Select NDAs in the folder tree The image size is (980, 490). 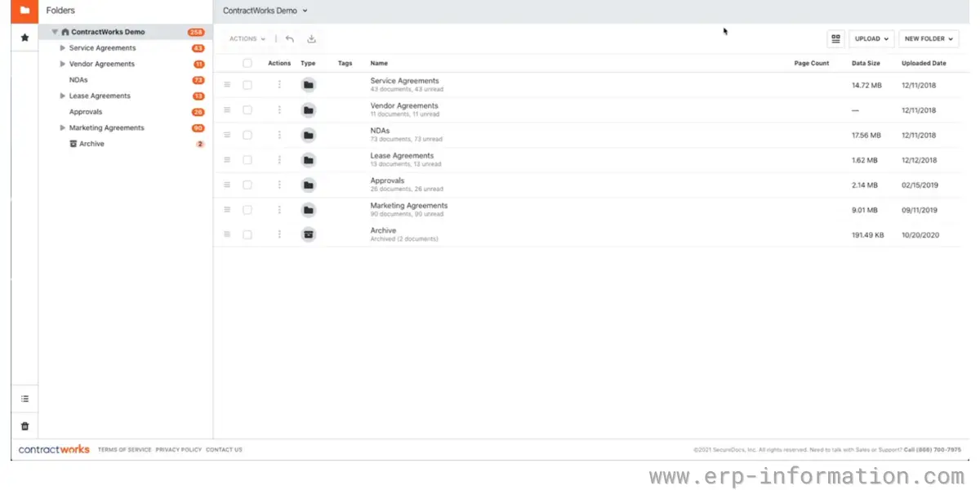click(x=78, y=80)
